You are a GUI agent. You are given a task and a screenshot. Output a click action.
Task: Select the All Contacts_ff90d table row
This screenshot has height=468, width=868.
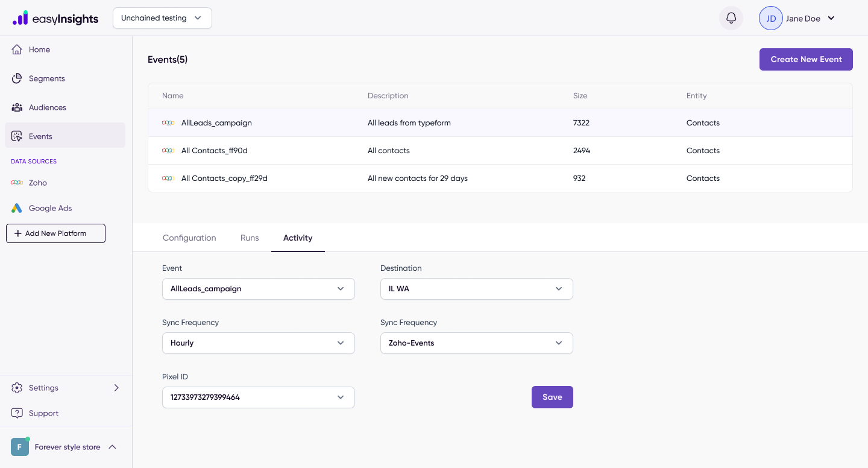[x=500, y=151]
